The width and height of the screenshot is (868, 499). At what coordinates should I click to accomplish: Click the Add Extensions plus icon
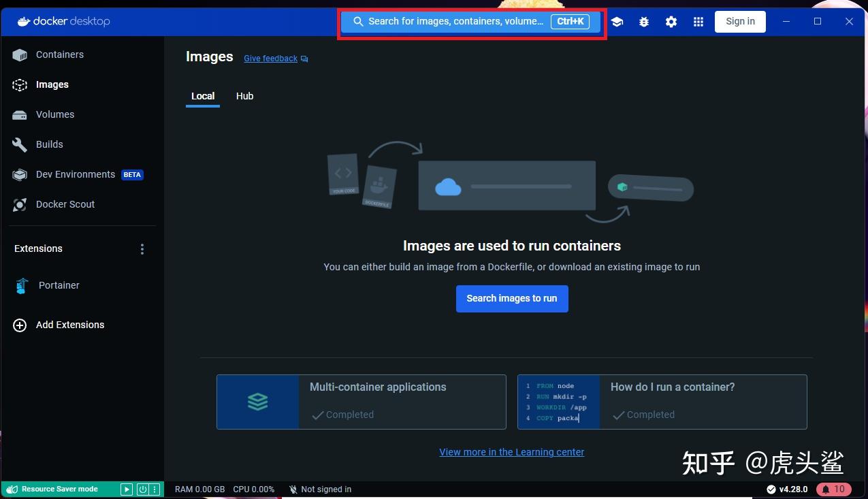[x=20, y=325]
